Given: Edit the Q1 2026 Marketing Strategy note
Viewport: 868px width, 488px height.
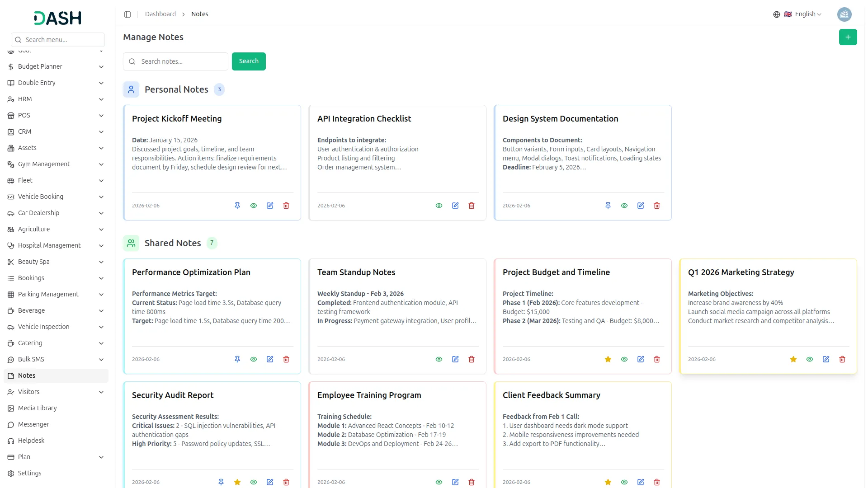Looking at the screenshot, I should 826,359.
